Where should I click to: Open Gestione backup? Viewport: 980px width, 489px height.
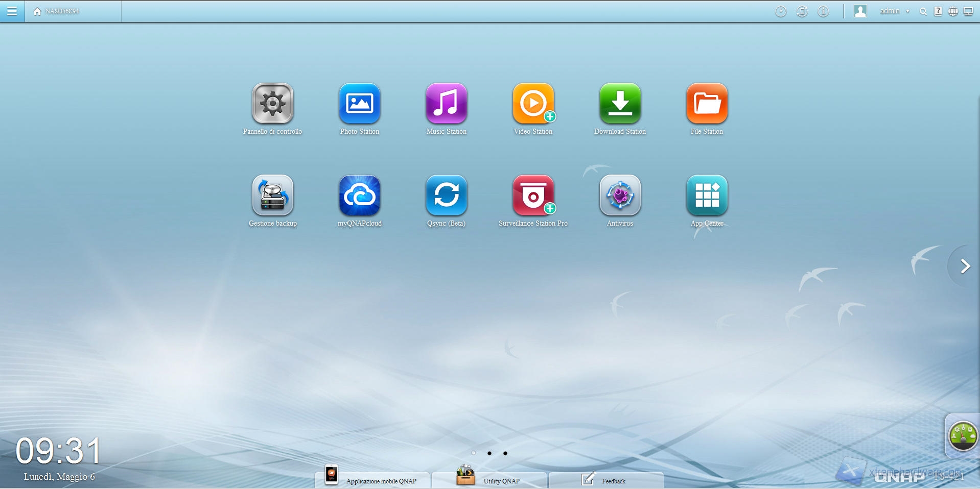click(272, 195)
